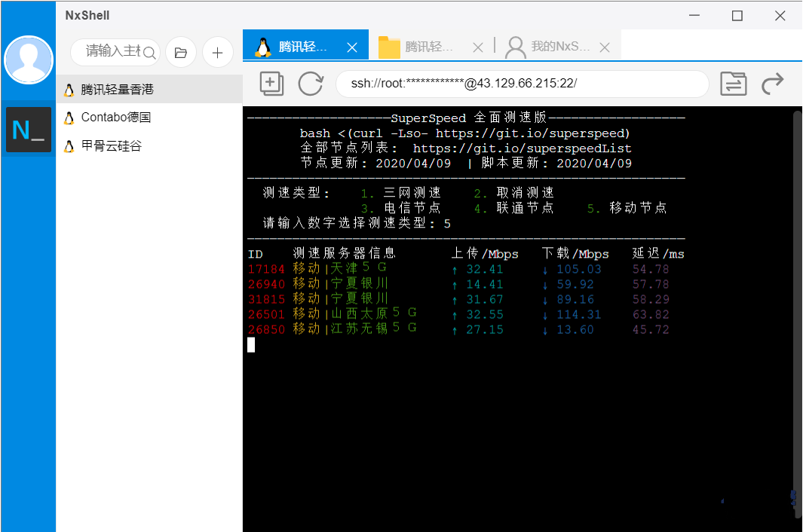Click the refresh session icon in the toolbar

click(311, 84)
